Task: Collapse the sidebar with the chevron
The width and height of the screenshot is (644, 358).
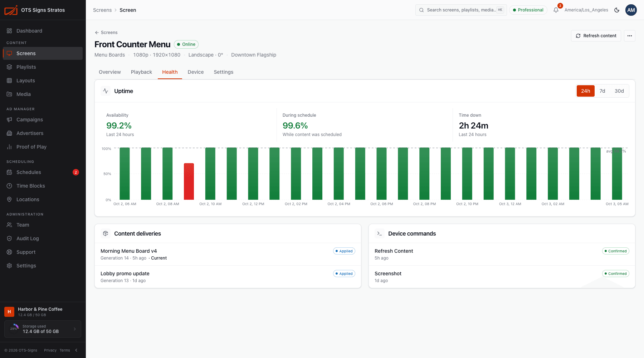Action: (x=76, y=350)
